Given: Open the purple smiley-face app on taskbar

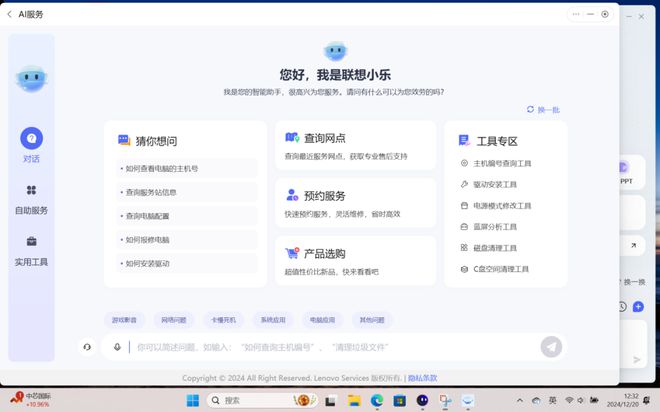Looking at the screenshot, I should point(422,401).
